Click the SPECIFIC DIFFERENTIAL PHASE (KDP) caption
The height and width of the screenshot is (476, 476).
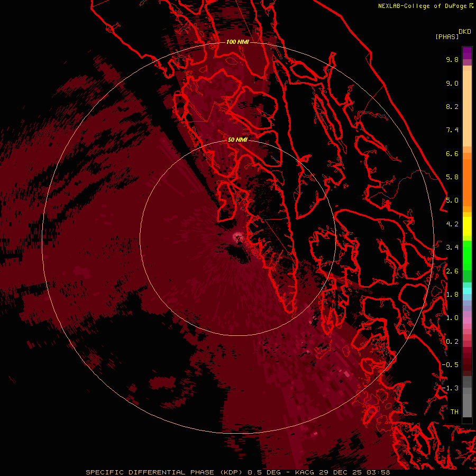pyautogui.click(x=164, y=472)
